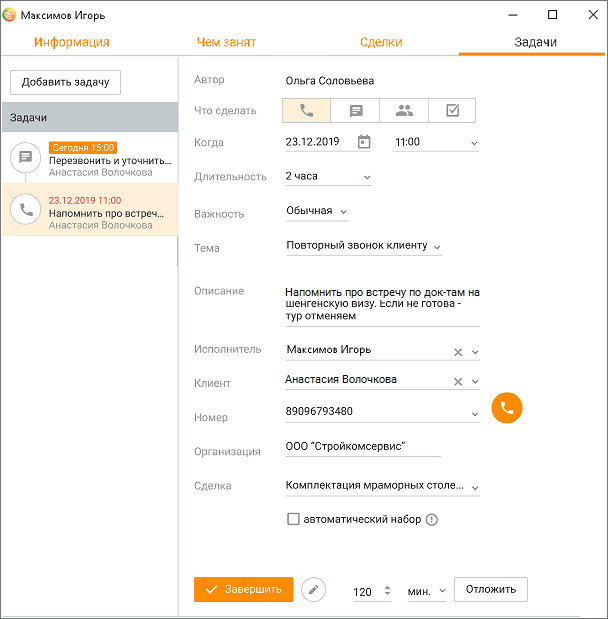Switch to the Сделки tab
The height and width of the screenshot is (619, 608).
tap(381, 42)
